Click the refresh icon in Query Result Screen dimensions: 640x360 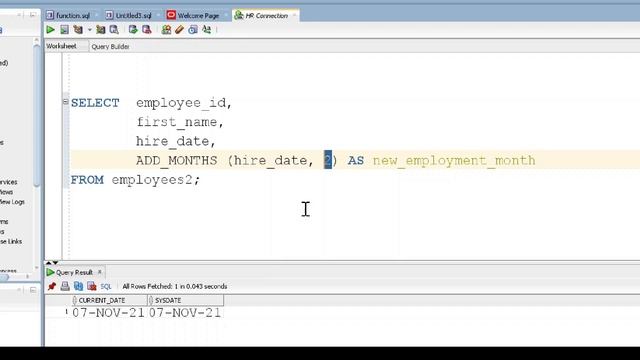click(78, 286)
